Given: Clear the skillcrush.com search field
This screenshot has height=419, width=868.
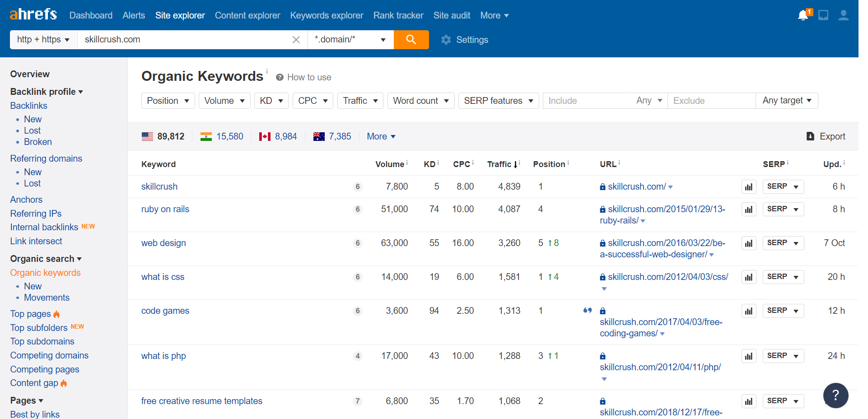Looking at the screenshot, I should click(296, 40).
